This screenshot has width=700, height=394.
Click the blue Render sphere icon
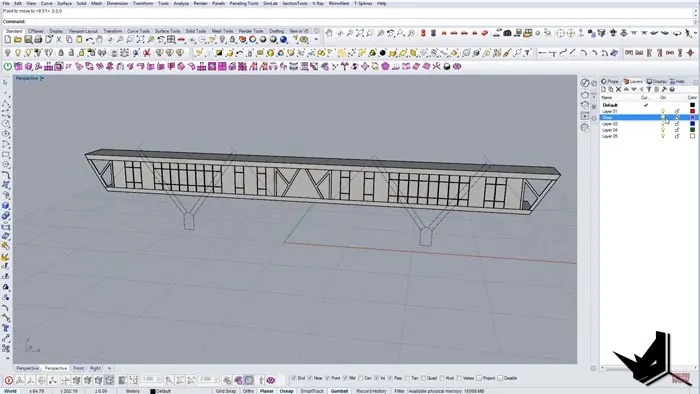coord(283,40)
